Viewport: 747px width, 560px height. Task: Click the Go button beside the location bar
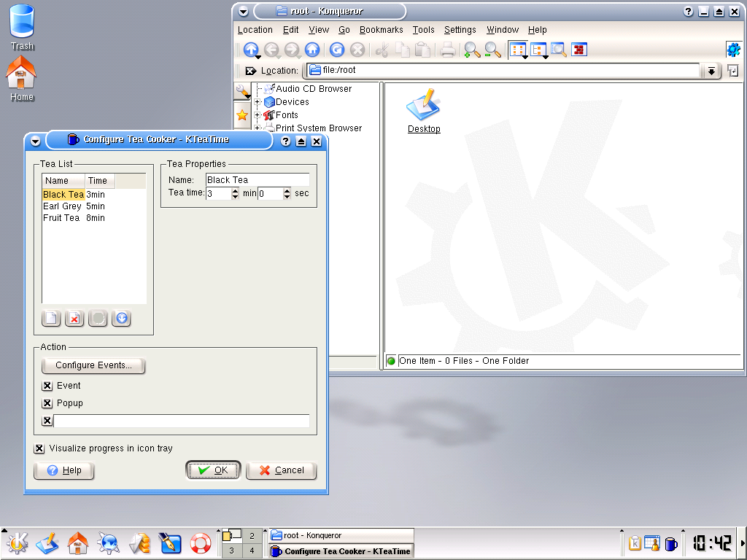click(732, 71)
